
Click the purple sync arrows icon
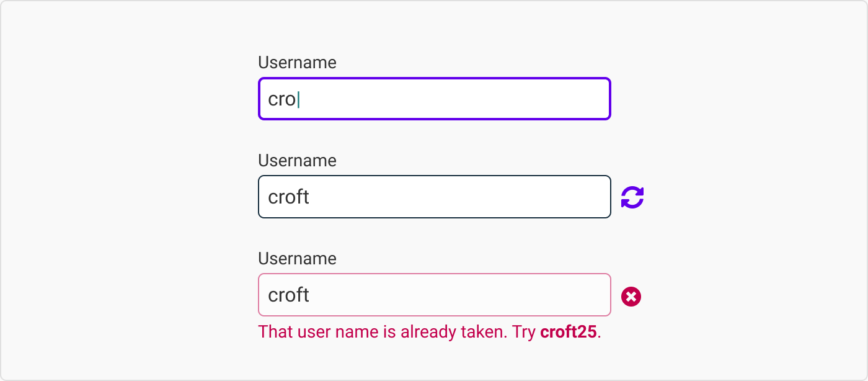point(632,197)
